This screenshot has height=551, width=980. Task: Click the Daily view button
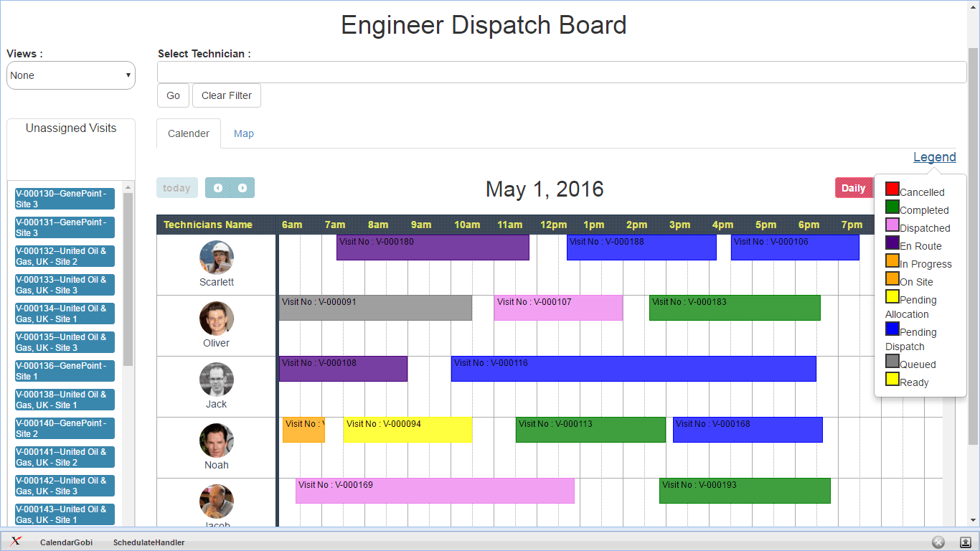(x=854, y=187)
